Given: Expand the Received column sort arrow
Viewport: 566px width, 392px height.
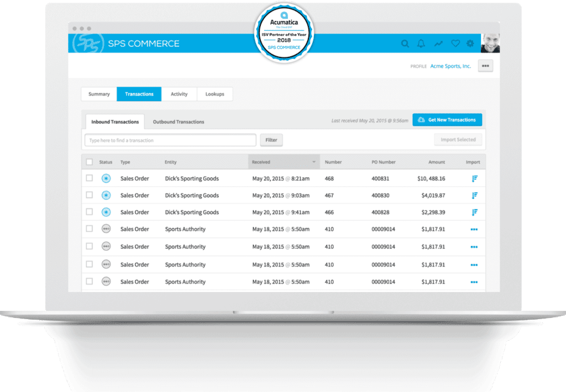Looking at the screenshot, I should click(x=314, y=162).
